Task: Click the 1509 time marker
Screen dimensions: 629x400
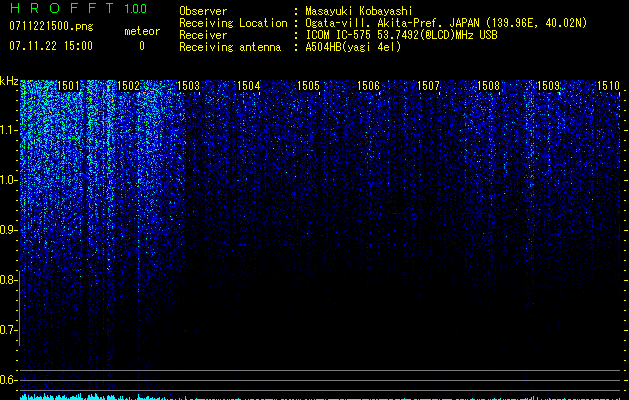Action: [548, 85]
